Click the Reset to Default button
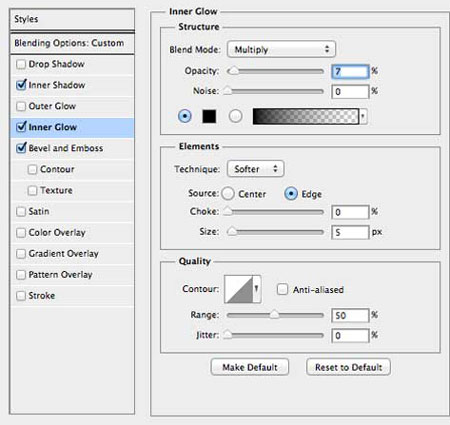The width and height of the screenshot is (450, 425). pyautogui.click(x=348, y=367)
